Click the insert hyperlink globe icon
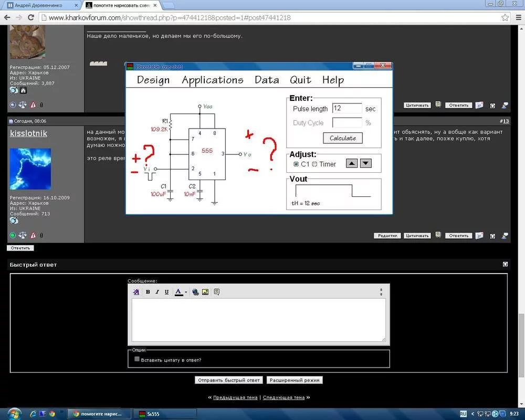Screen dimensions: 525x420 click(x=195, y=292)
